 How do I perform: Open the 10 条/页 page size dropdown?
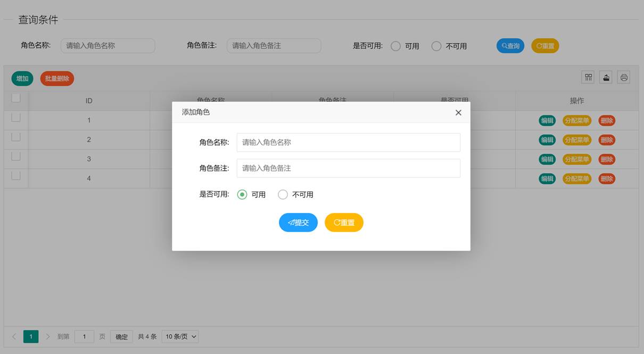pos(180,336)
